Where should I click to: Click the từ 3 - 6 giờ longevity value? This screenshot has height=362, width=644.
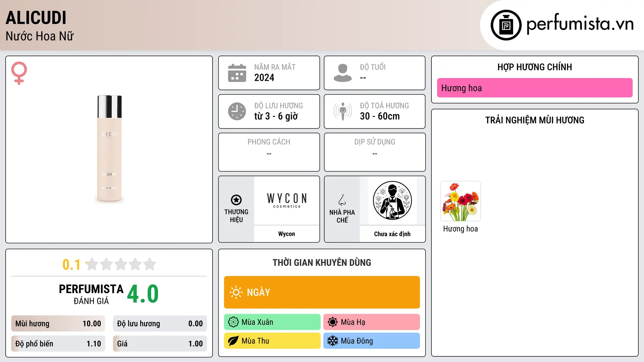[276, 116]
